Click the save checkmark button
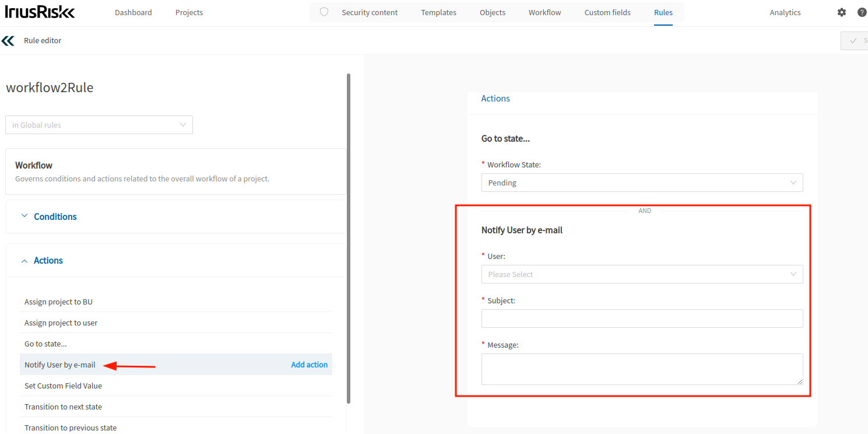This screenshot has height=434, width=868. [855, 40]
